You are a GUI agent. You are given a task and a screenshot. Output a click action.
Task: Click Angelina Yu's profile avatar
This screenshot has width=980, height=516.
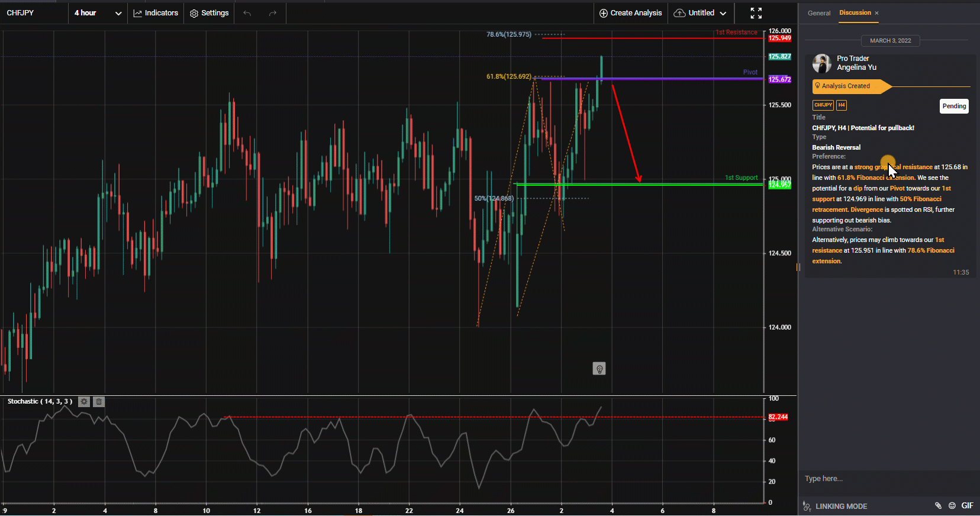[821, 63]
